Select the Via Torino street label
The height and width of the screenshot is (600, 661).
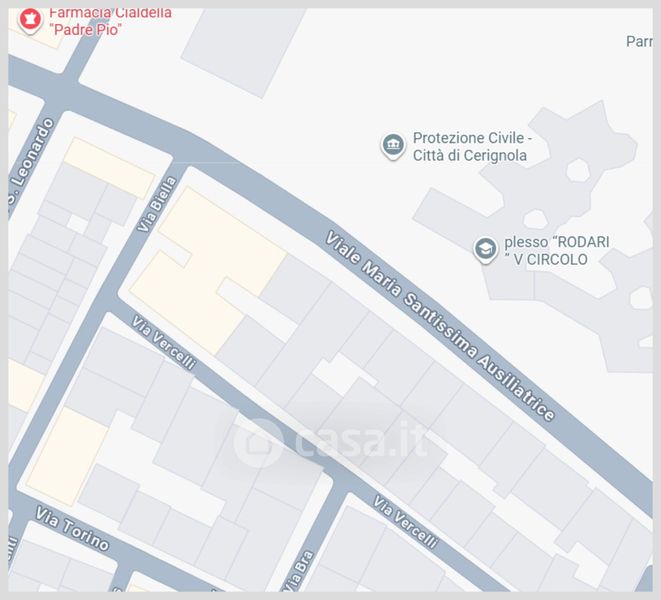[x=72, y=528]
